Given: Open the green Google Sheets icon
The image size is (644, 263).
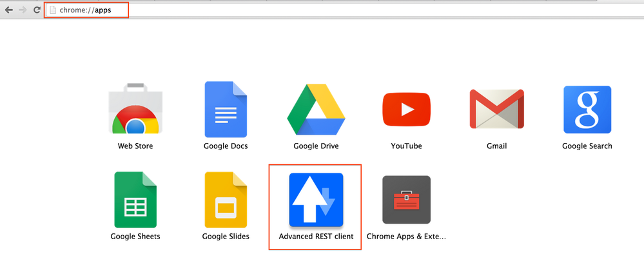Looking at the screenshot, I should click(135, 199).
